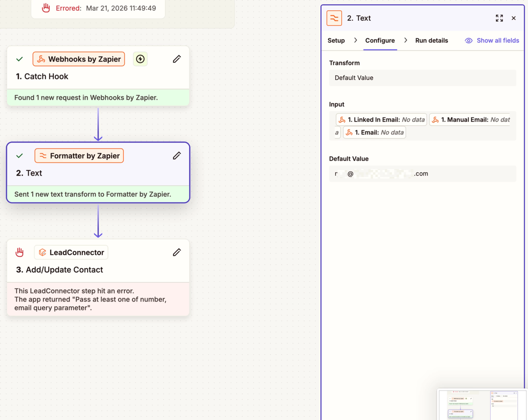
Task: Click the 1. Email input pill
Action: (374, 133)
